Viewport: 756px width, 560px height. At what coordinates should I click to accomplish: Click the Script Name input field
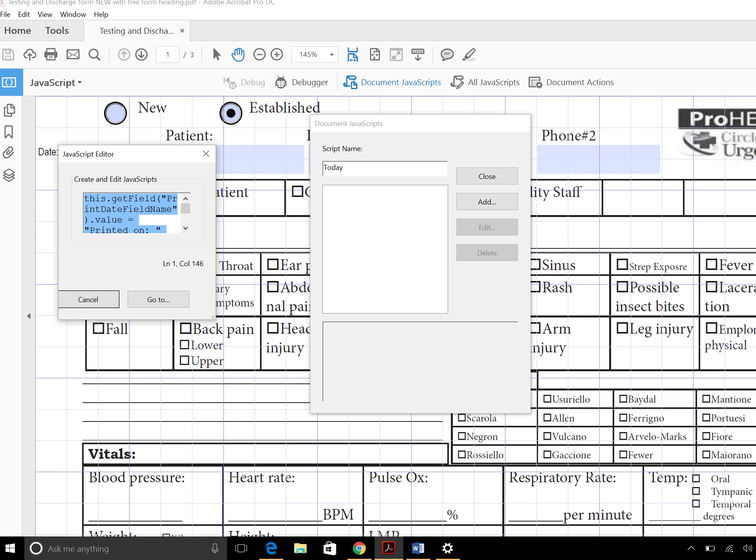coord(384,168)
